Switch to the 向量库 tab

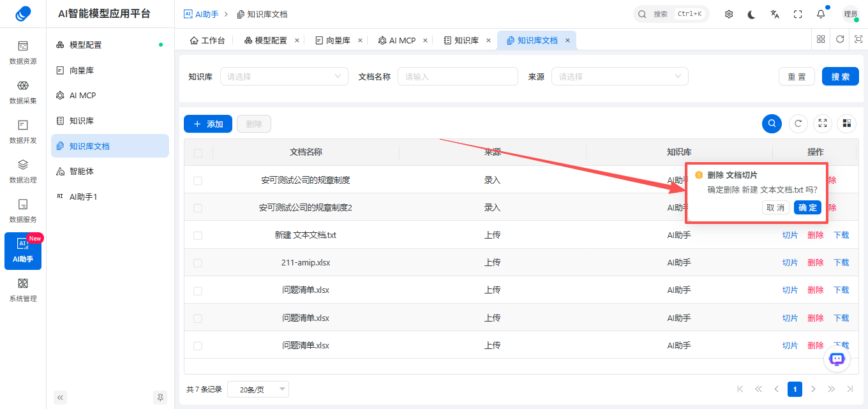333,40
